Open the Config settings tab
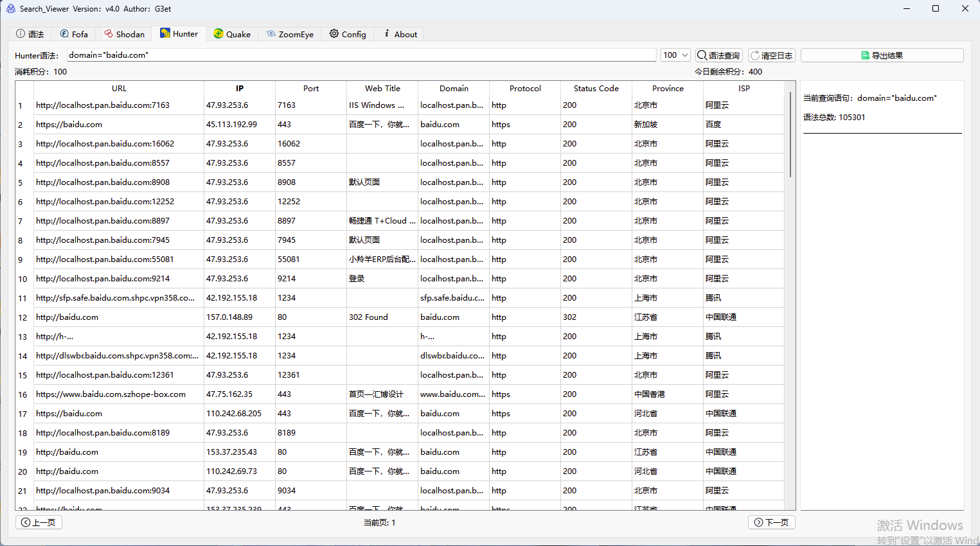Image resolution: width=980 pixels, height=546 pixels. tap(348, 34)
